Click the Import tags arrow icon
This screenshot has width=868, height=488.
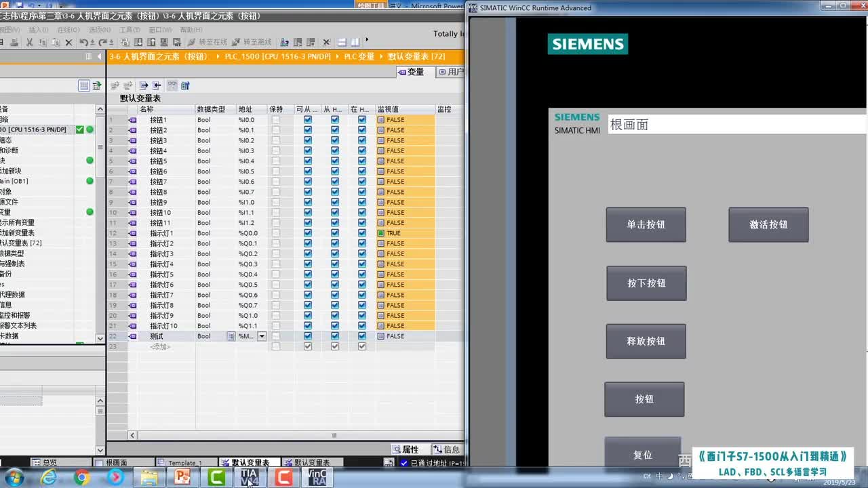tap(157, 85)
